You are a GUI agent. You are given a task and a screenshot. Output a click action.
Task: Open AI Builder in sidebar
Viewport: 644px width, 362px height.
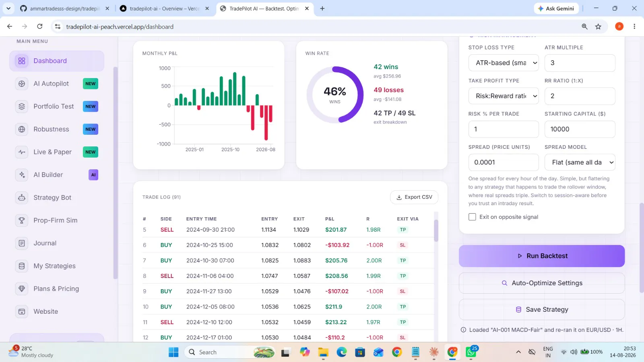coord(57,175)
